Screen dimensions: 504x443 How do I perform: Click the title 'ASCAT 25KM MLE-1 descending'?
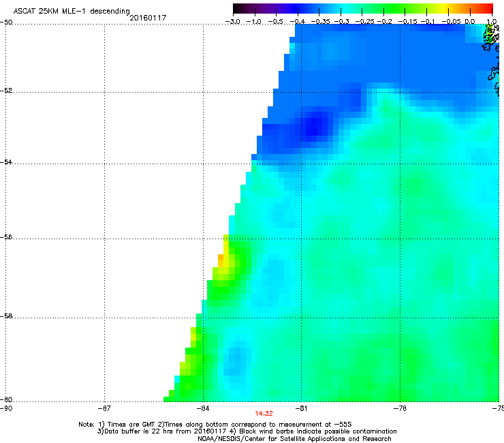click(x=72, y=12)
